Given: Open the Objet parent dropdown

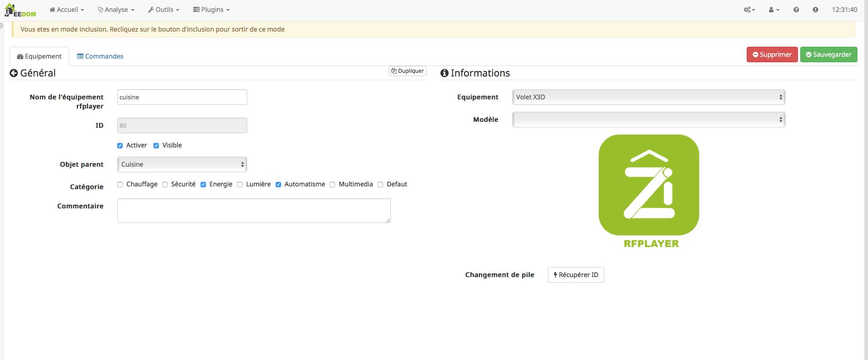Looking at the screenshot, I should pos(182,164).
